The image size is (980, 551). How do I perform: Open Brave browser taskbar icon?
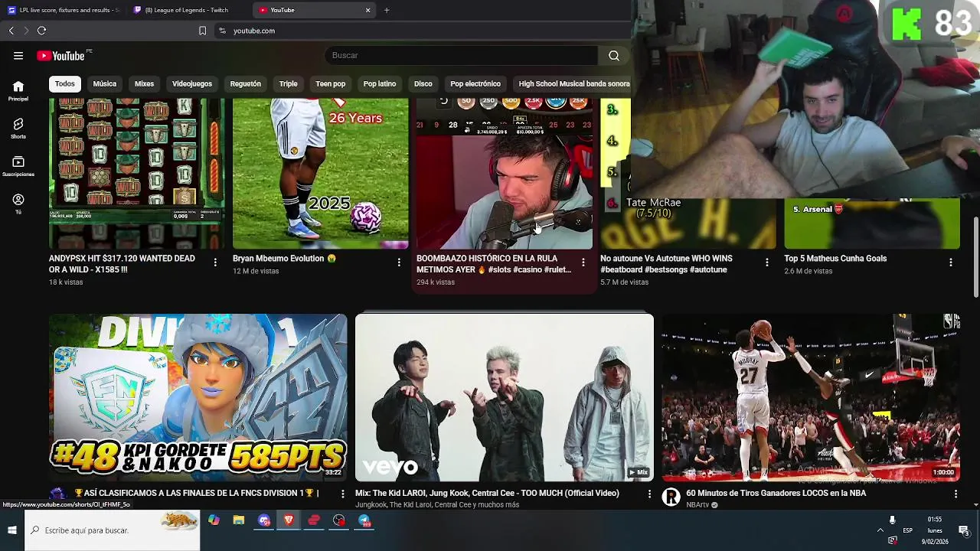[289, 520]
